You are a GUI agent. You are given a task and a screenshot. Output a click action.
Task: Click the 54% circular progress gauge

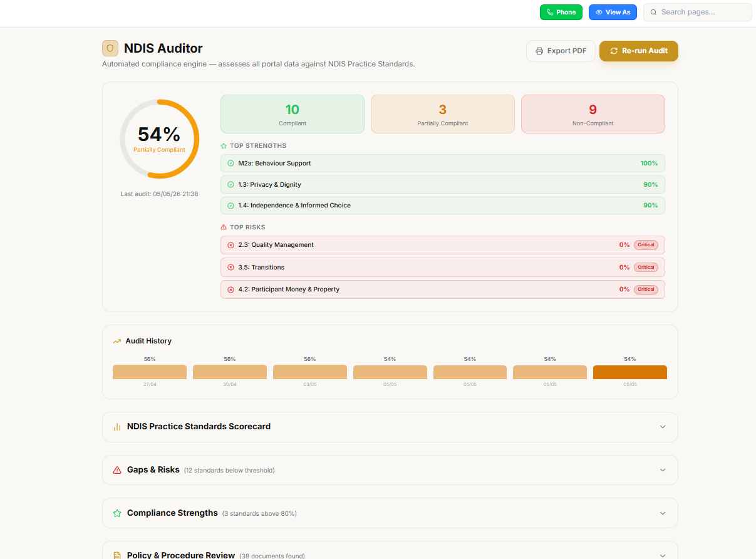pos(159,139)
